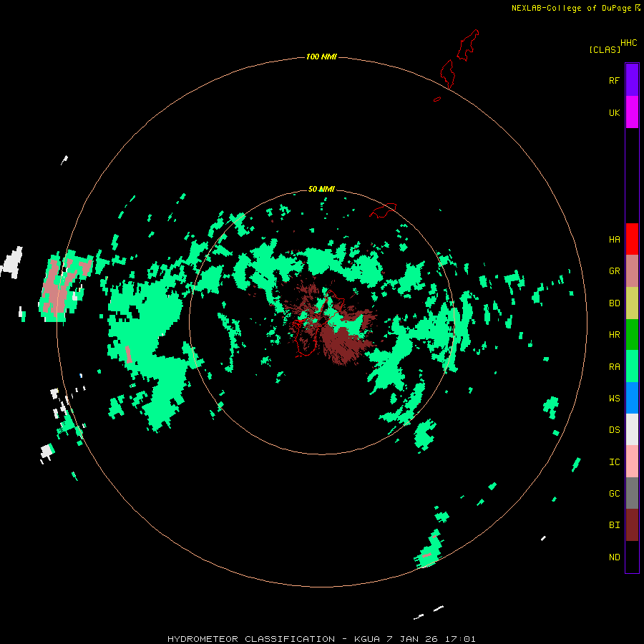Click the BD yellow legend swatch
The height and width of the screenshot is (644, 644).
(632, 303)
